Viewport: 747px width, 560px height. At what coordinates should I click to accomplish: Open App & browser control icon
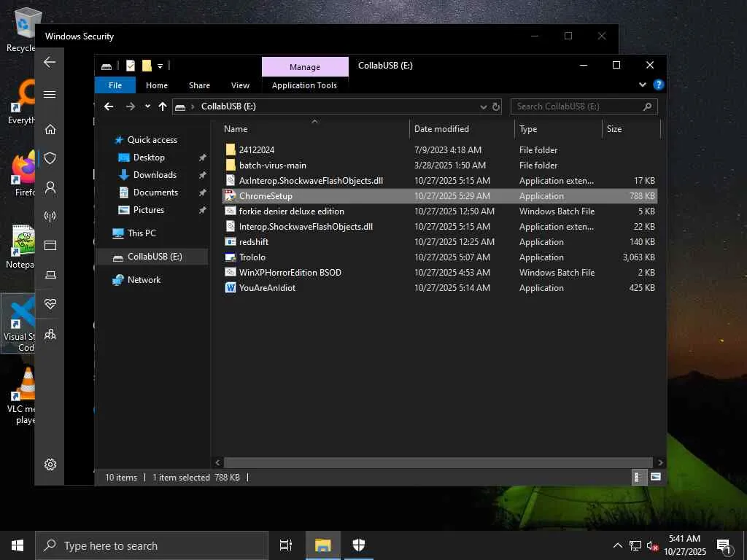point(50,245)
